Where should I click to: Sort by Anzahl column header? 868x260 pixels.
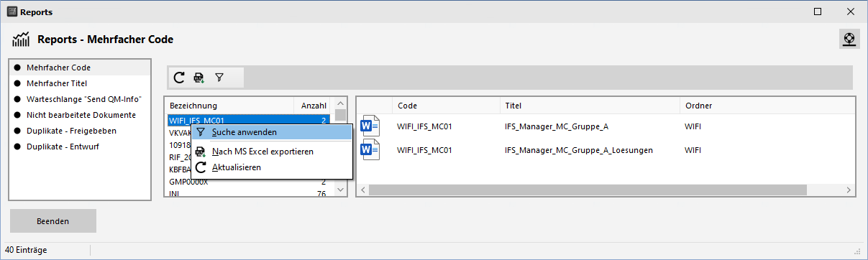pyautogui.click(x=314, y=106)
